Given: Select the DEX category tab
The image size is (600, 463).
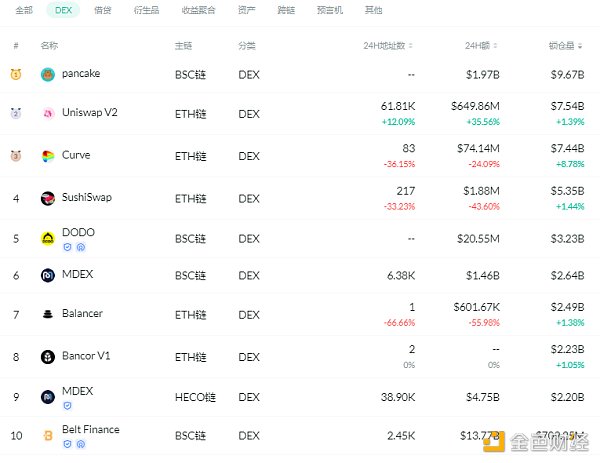Looking at the screenshot, I should pyautogui.click(x=63, y=10).
